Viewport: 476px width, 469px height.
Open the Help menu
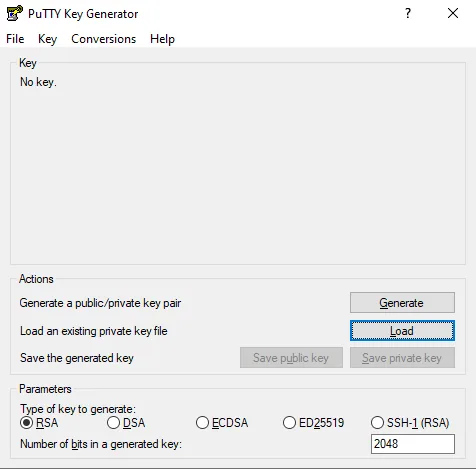coord(162,39)
